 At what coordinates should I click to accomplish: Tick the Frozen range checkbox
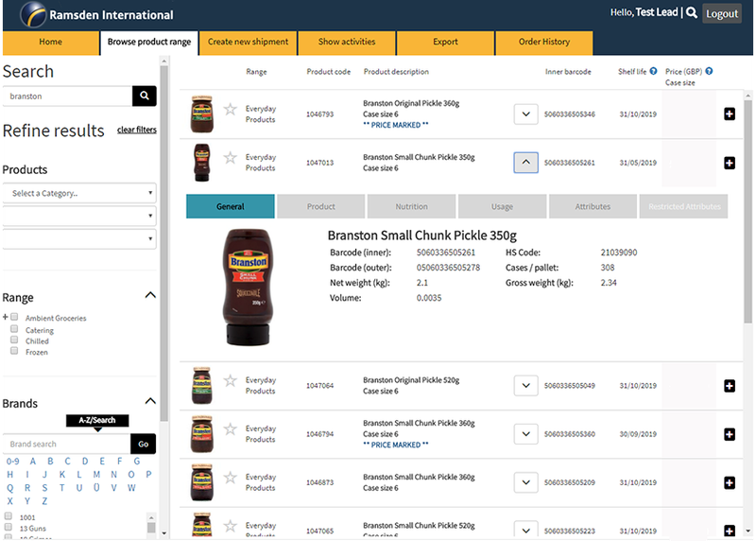click(x=14, y=351)
